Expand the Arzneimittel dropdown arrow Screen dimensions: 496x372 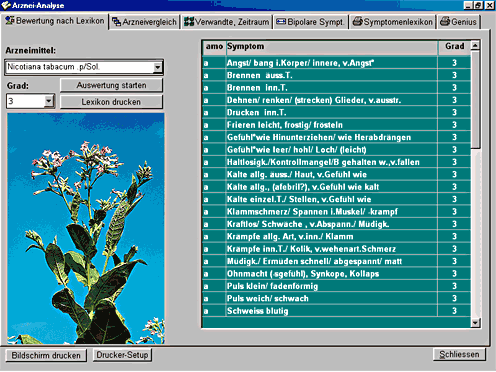tap(158, 67)
